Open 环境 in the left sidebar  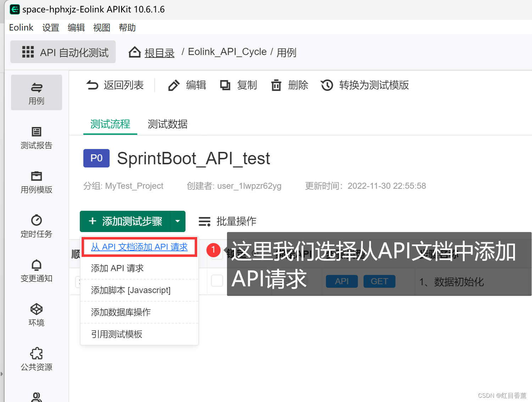37,315
